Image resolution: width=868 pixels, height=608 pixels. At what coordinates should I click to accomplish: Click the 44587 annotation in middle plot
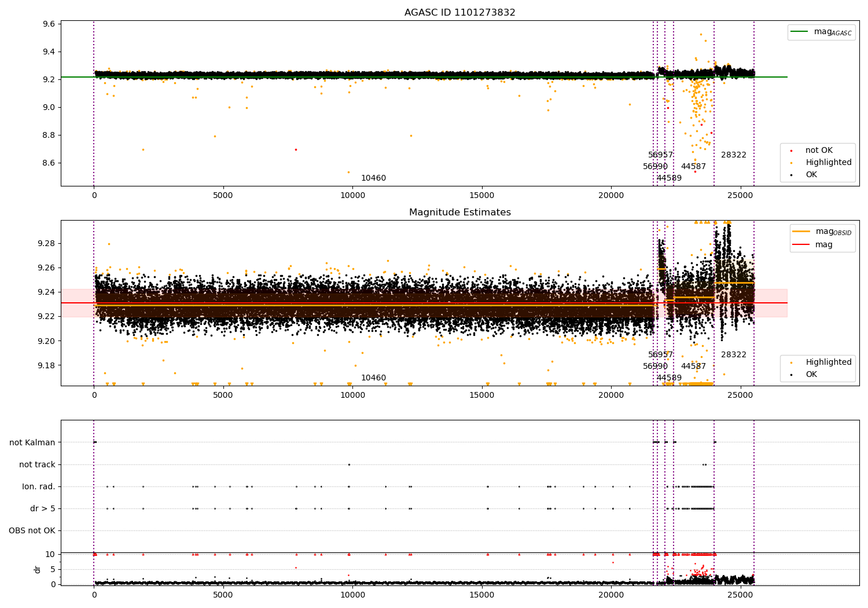point(693,367)
